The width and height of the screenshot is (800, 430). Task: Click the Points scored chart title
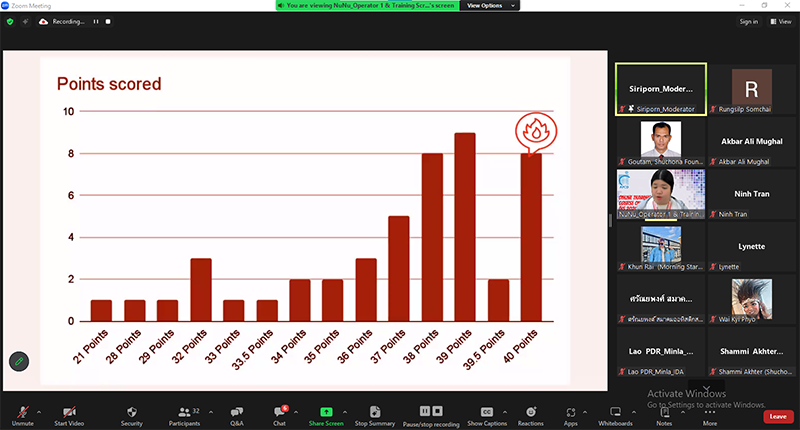pos(109,84)
